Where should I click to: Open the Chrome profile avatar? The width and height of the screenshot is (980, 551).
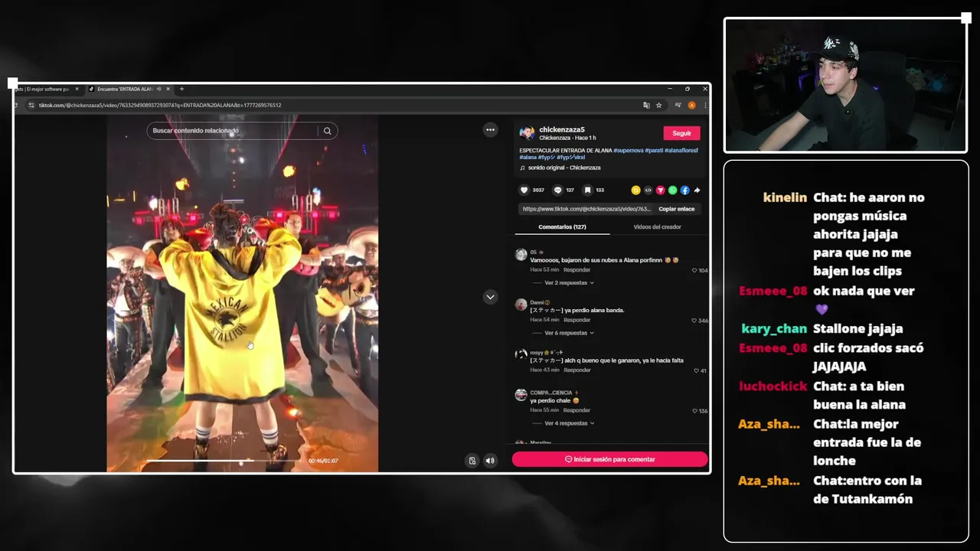[x=691, y=106]
